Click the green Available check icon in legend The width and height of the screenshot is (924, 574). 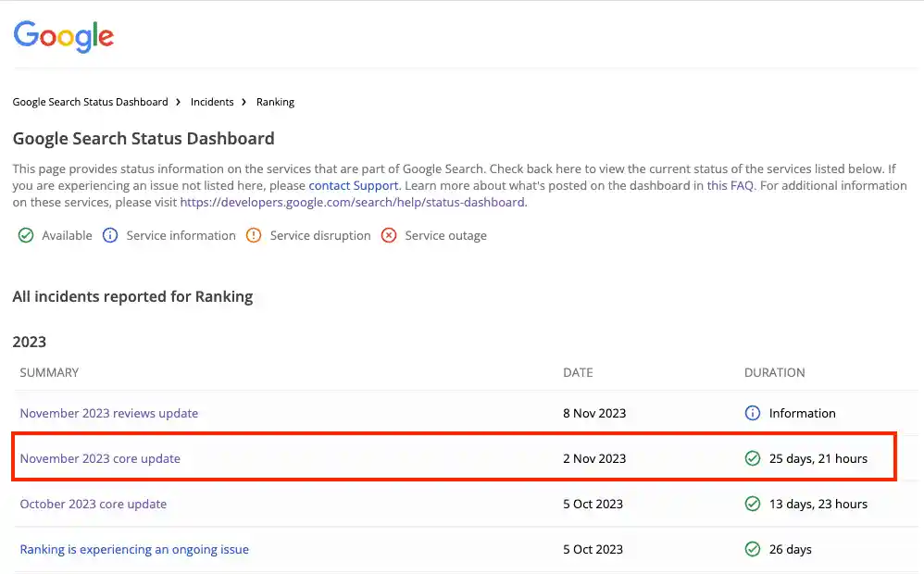pos(26,236)
